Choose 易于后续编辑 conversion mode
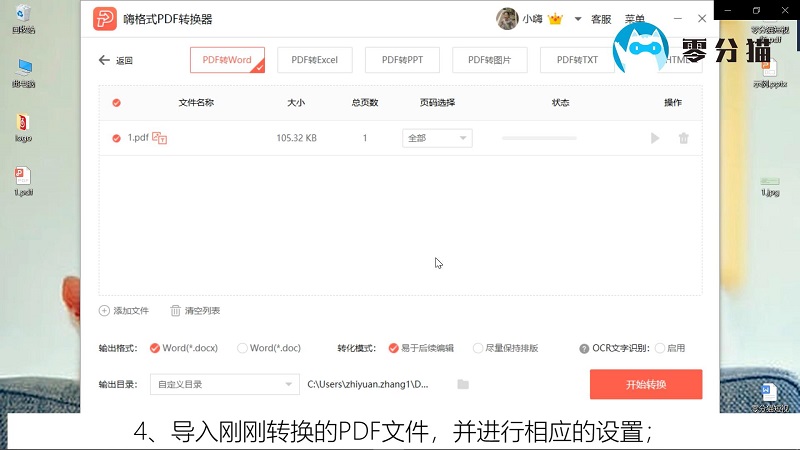This screenshot has height=450, width=800. [421, 348]
